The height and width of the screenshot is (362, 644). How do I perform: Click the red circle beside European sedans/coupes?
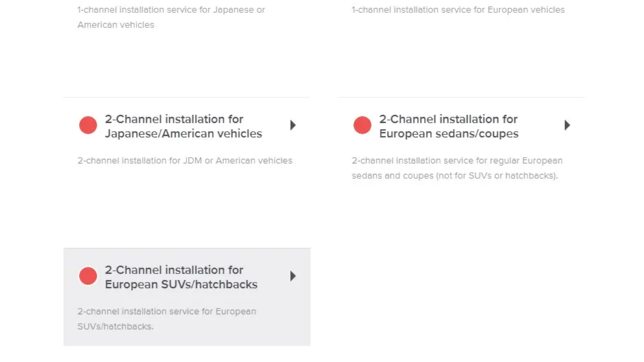coord(362,125)
